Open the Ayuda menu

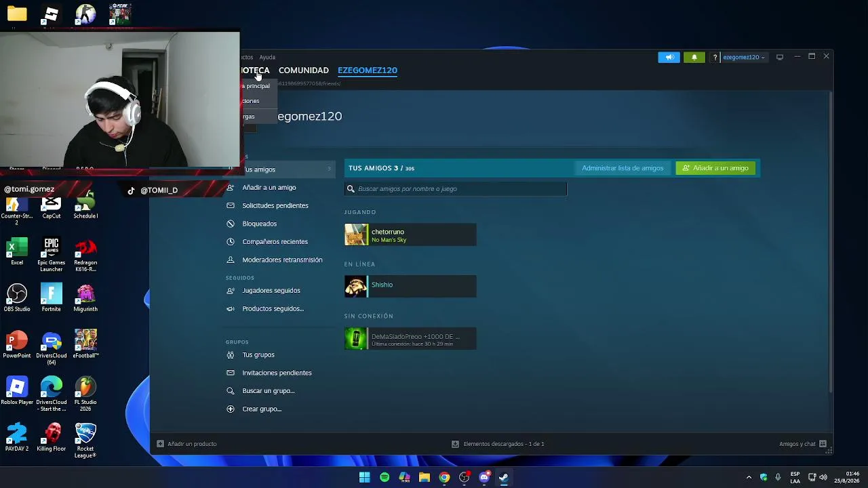pyautogui.click(x=267, y=58)
